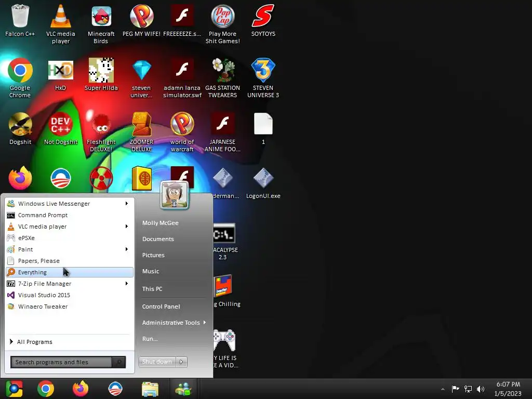
Task: Expand 7-Zip File Manager submenu arrow
Action: tap(127, 284)
